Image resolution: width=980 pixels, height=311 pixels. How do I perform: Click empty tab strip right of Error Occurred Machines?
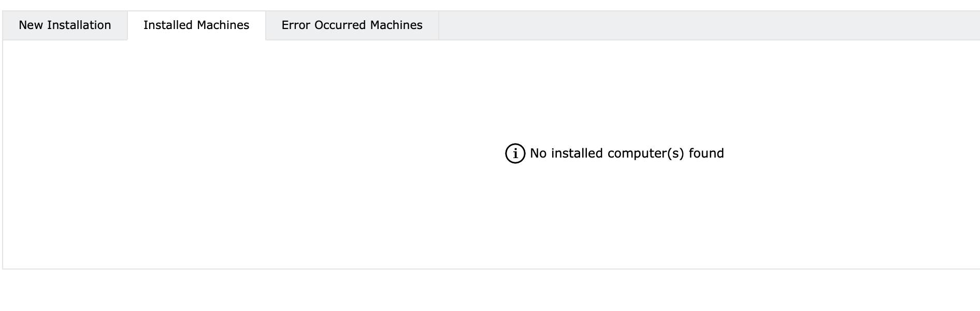click(709, 25)
